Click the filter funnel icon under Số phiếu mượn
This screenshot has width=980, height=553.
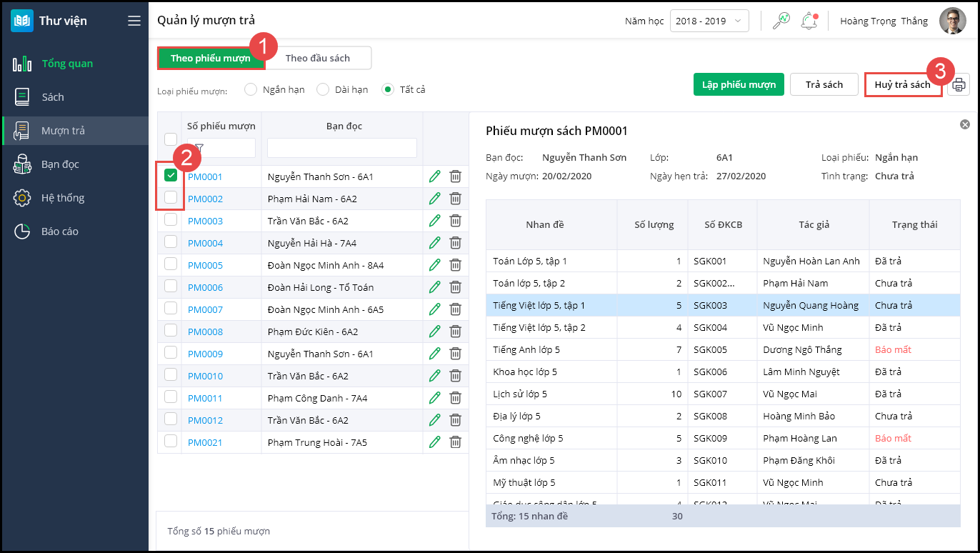(x=199, y=148)
